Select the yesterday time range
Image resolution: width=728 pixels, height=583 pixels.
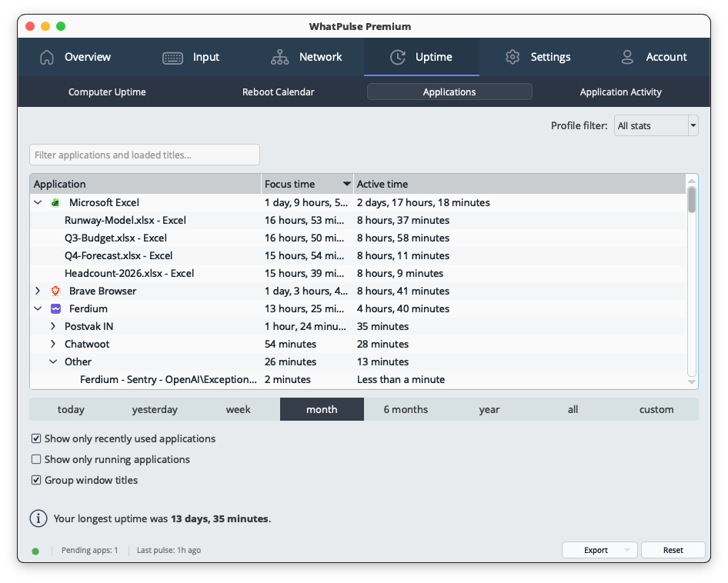155,409
